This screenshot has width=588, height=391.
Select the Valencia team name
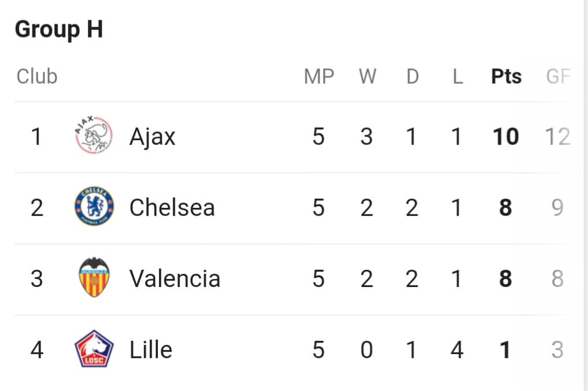point(175,278)
